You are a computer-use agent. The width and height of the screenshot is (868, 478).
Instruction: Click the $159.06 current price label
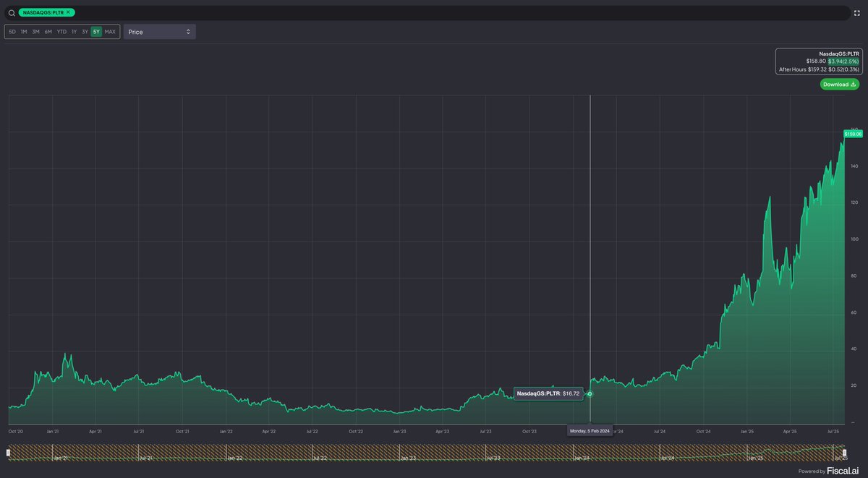tap(853, 133)
